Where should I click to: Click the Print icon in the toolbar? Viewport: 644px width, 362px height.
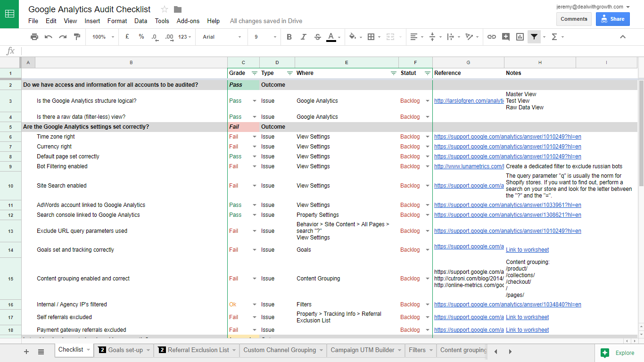coord(34,37)
